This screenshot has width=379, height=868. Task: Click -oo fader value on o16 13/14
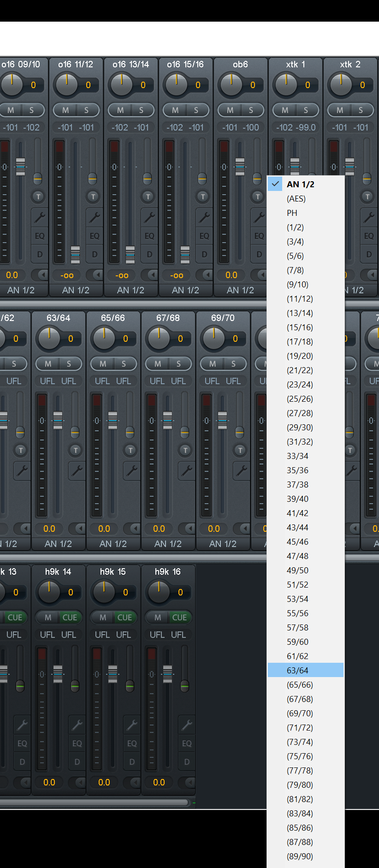point(122,275)
